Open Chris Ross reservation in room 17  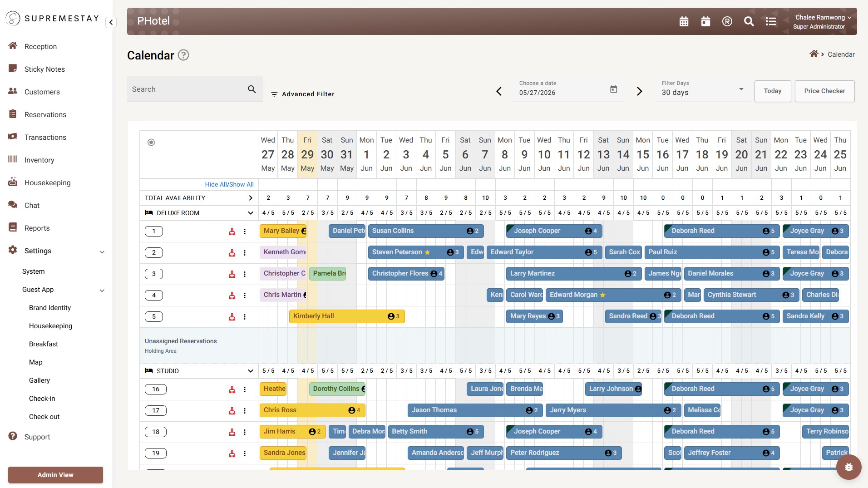point(312,410)
